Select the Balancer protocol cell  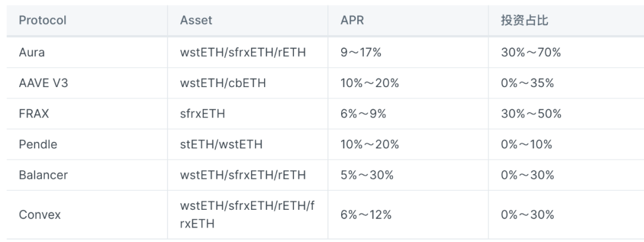tap(44, 175)
